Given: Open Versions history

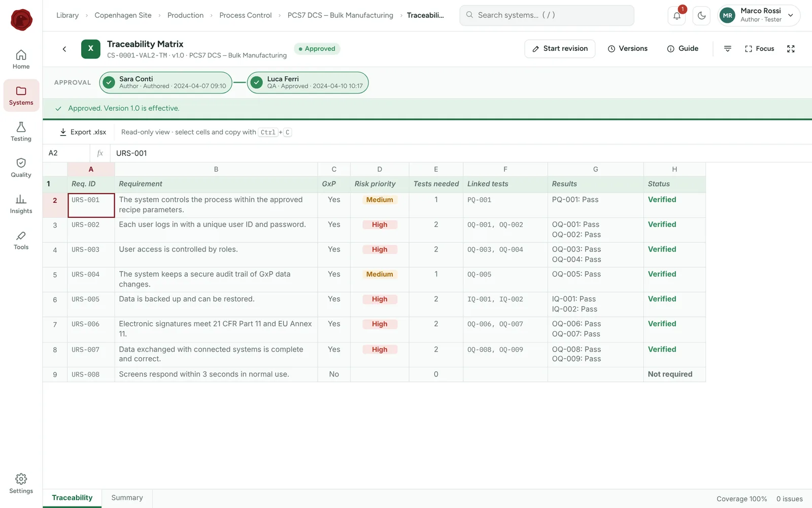Looking at the screenshot, I should pyautogui.click(x=628, y=49).
